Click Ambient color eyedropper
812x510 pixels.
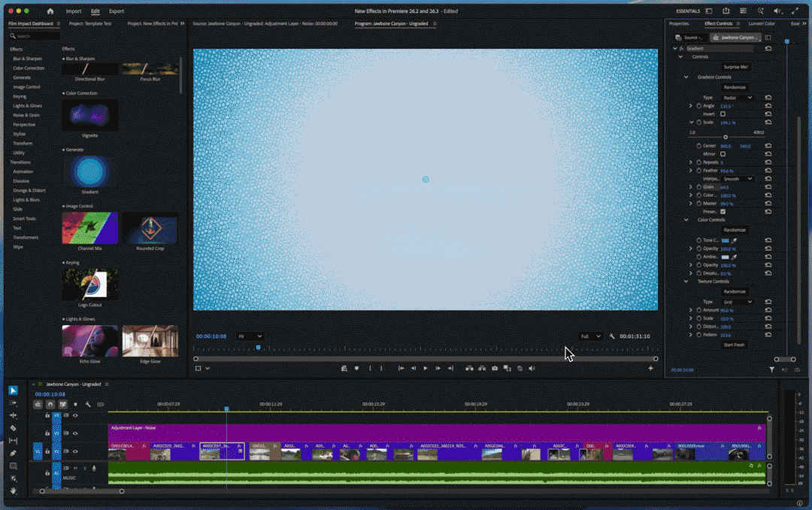pyautogui.click(x=734, y=257)
